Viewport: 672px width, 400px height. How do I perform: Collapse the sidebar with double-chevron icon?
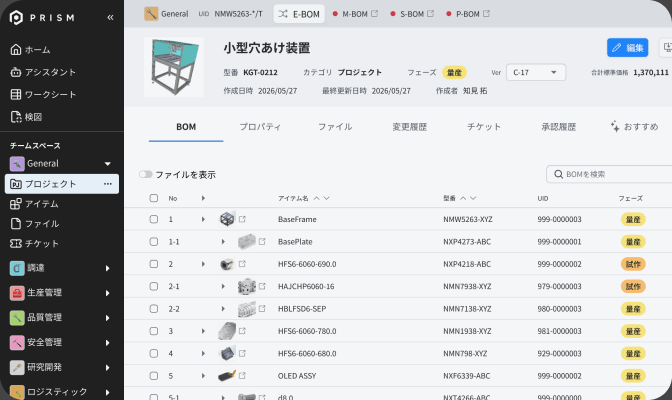click(110, 18)
